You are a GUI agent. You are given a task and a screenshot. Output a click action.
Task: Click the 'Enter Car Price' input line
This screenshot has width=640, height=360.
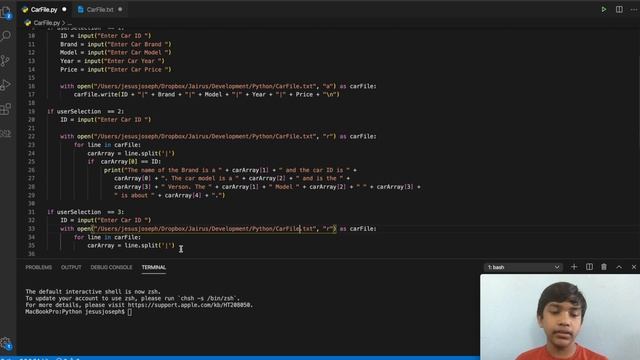click(x=116, y=69)
